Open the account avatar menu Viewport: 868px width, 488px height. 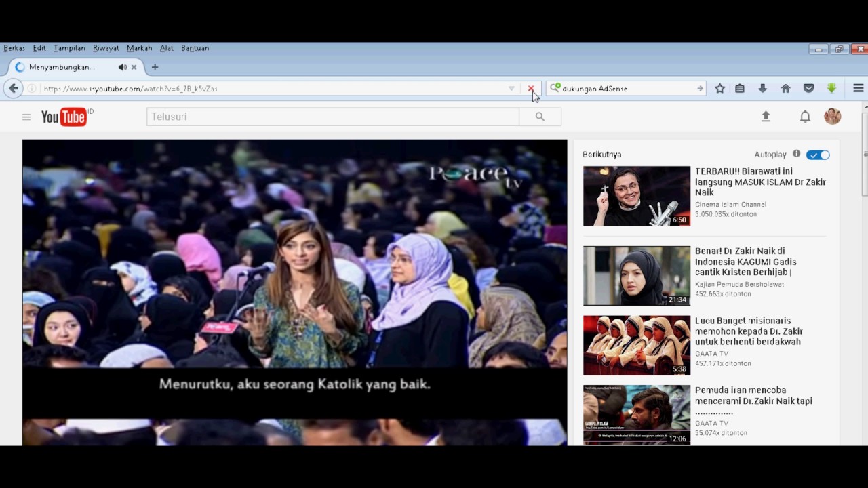[832, 116]
